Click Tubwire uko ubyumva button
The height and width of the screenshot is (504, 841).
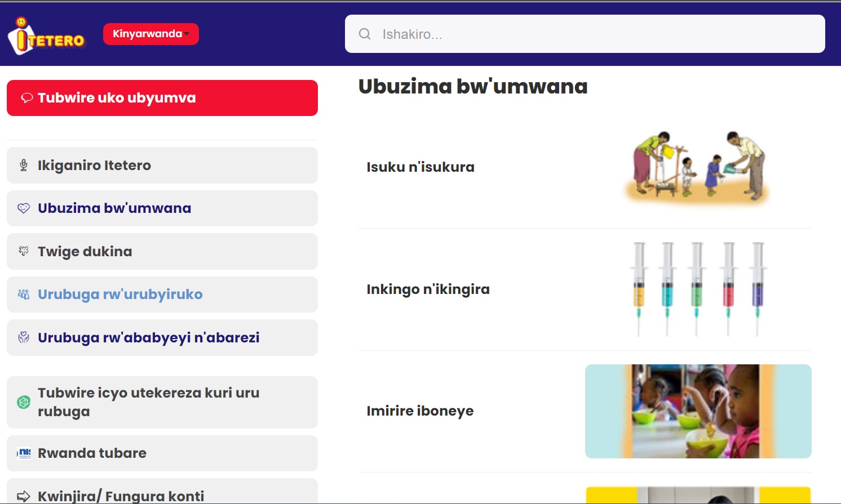click(162, 98)
